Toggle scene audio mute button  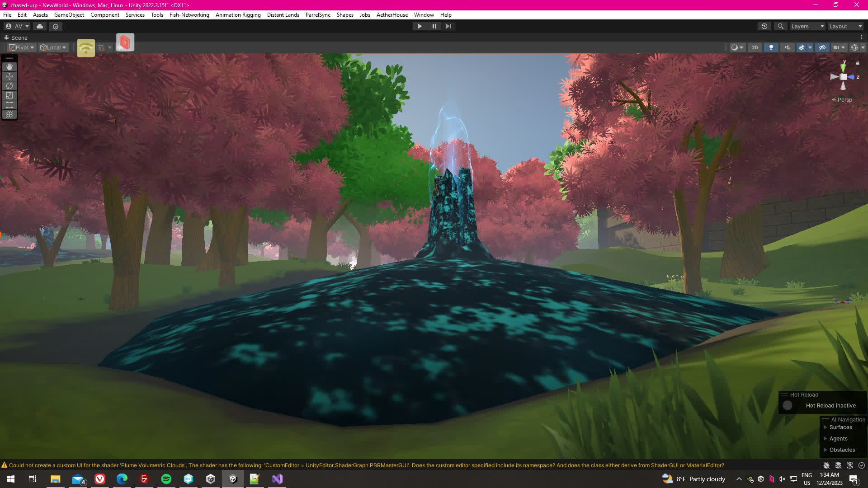click(788, 47)
